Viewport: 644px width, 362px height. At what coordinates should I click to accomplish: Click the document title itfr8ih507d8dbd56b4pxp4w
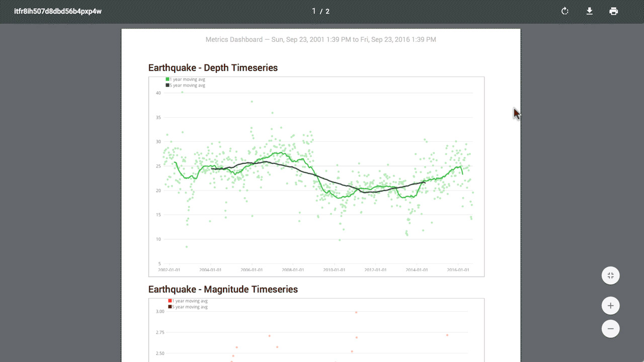pyautogui.click(x=58, y=11)
